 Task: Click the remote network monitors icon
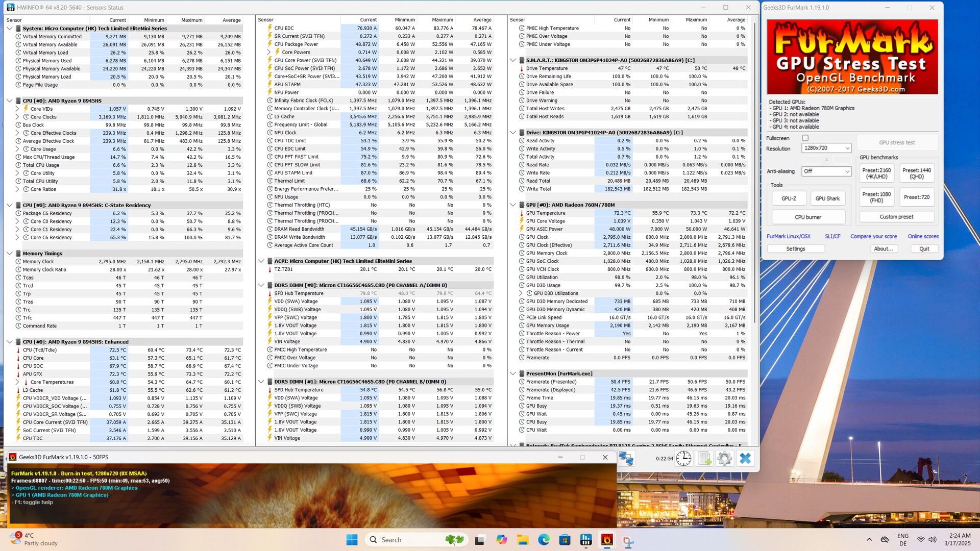(626, 458)
